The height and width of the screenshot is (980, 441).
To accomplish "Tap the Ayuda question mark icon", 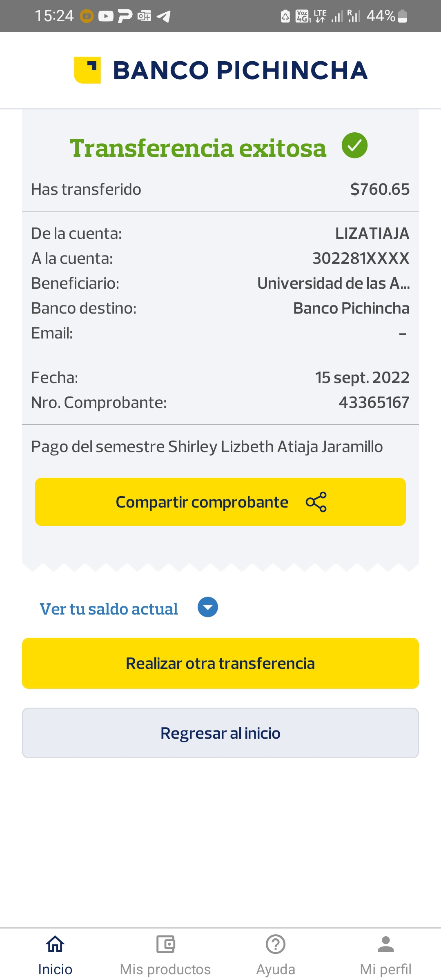I will (276, 944).
